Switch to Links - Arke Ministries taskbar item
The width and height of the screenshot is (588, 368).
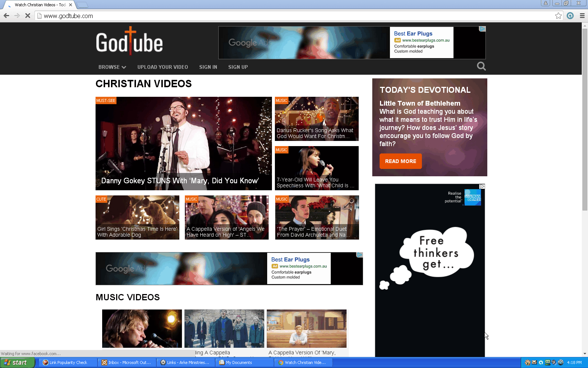pyautogui.click(x=186, y=362)
